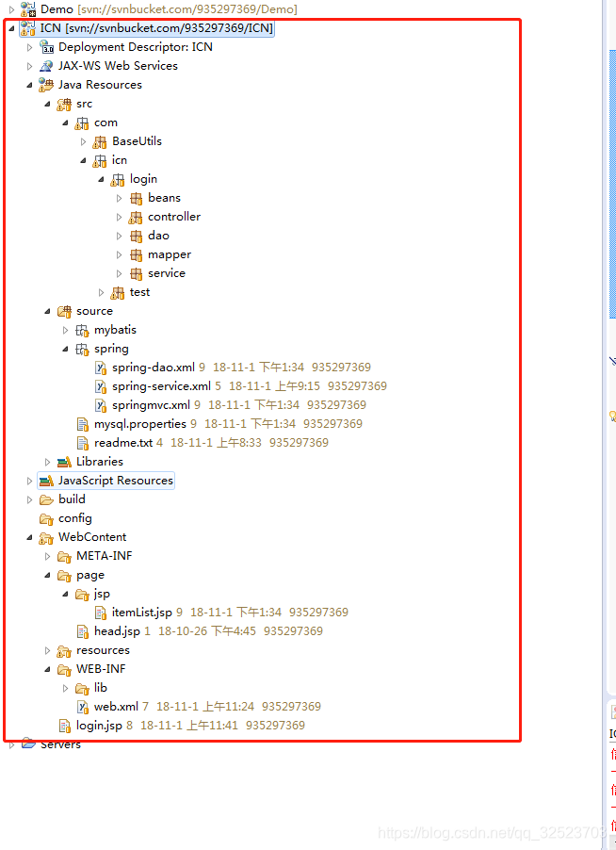Select the lib folder label
The height and width of the screenshot is (850, 616).
tap(101, 689)
